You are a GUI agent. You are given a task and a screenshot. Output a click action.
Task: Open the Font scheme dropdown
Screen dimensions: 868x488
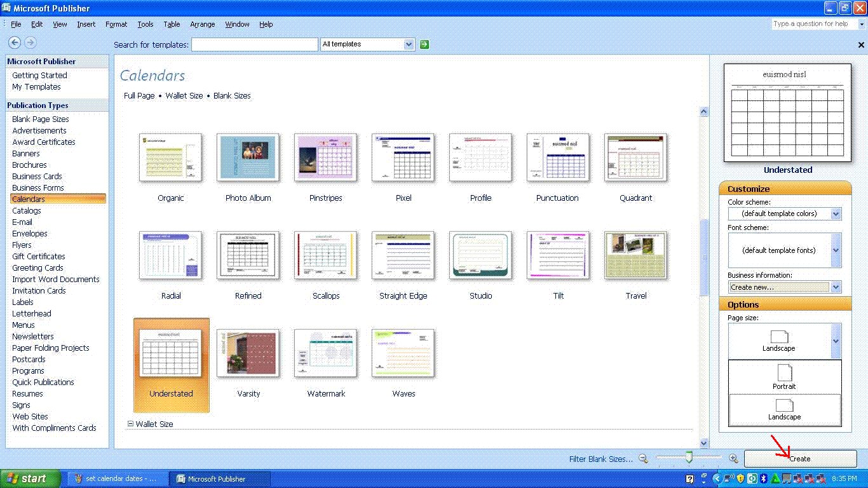pos(836,250)
